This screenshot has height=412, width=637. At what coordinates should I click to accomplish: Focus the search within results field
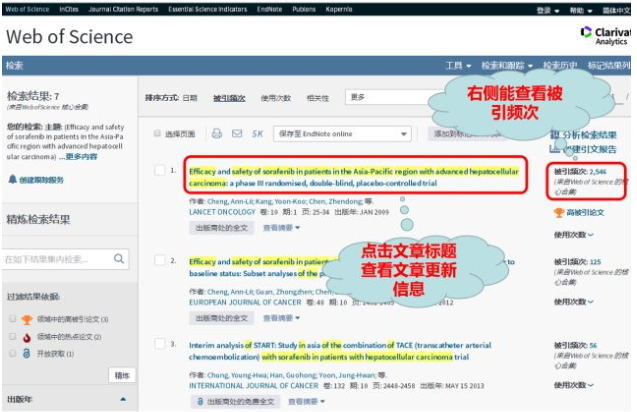click(66, 259)
